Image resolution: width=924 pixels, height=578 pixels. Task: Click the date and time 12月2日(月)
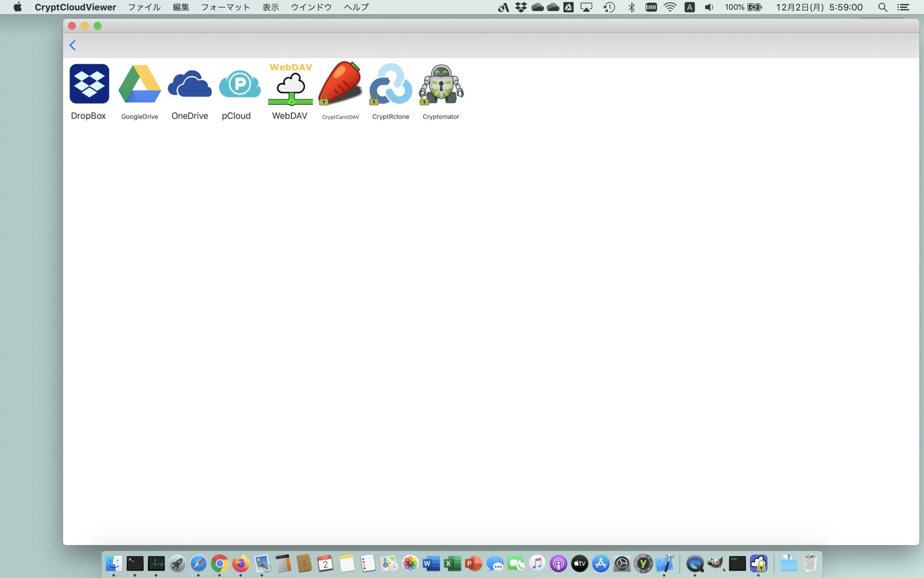[x=819, y=7]
